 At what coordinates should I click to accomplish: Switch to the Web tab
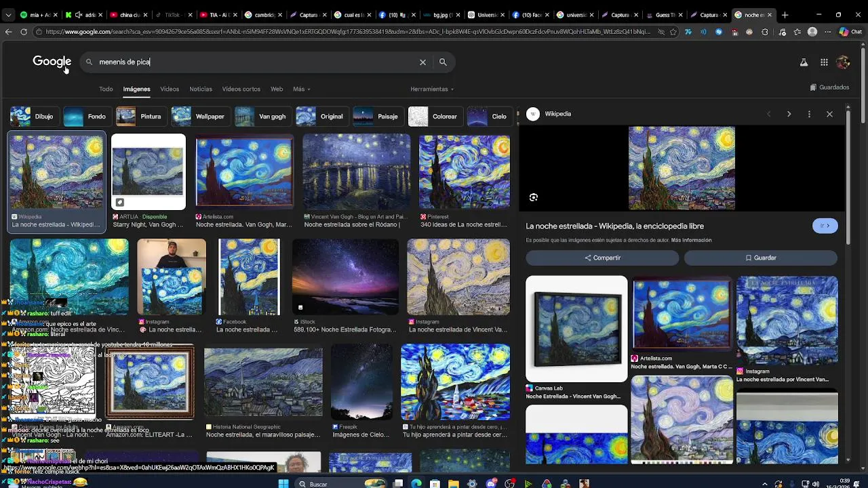(x=277, y=89)
